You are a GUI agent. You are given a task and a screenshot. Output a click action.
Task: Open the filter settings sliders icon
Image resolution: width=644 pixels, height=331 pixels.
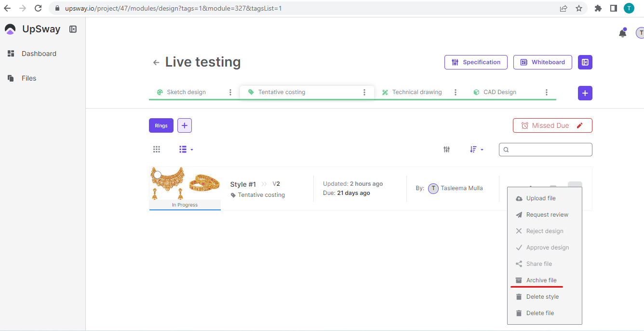(x=446, y=150)
